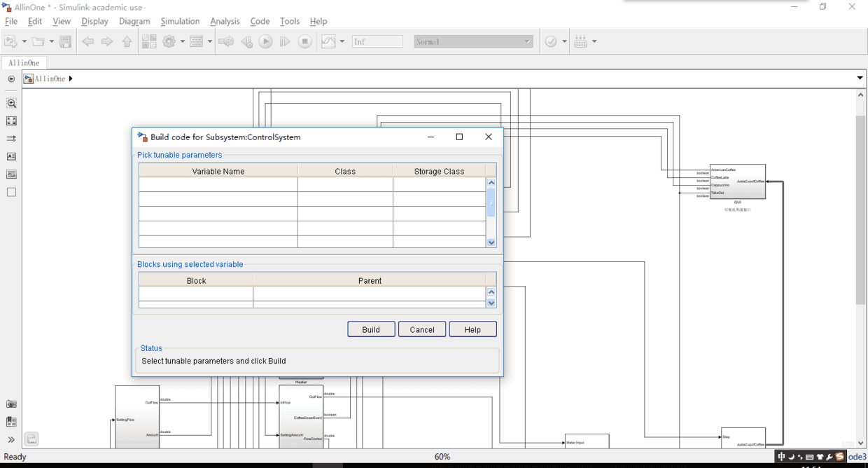
Task: Run simulation with the Play button
Action: [266, 42]
